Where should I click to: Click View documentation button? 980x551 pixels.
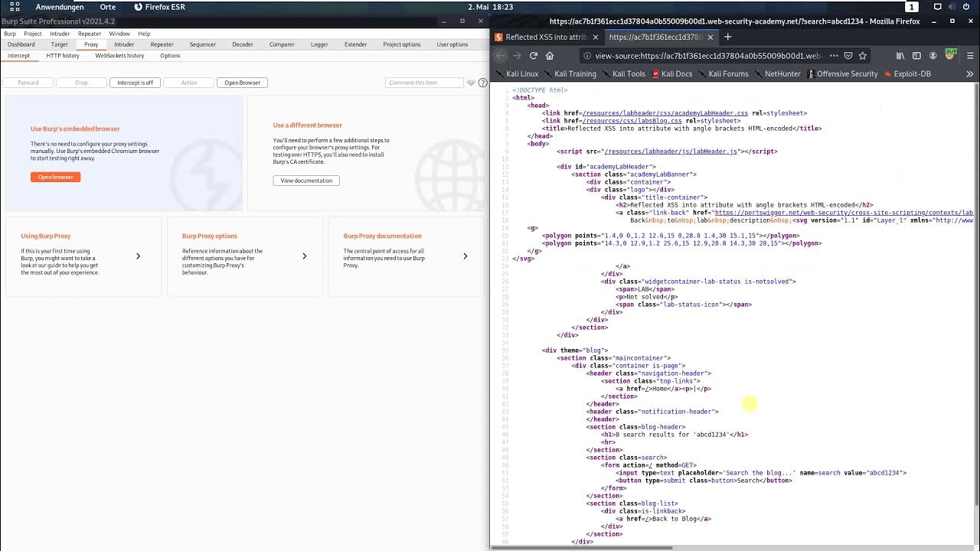(306, 181)
